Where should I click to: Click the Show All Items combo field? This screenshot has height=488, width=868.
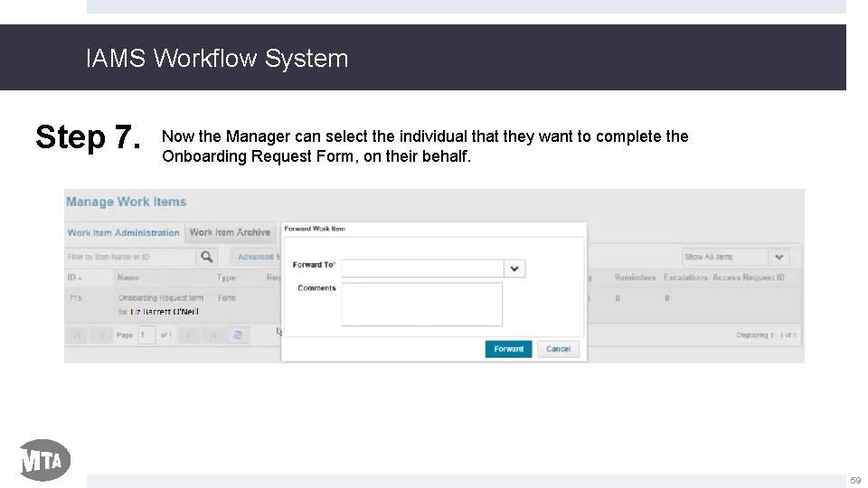(725, 257)
